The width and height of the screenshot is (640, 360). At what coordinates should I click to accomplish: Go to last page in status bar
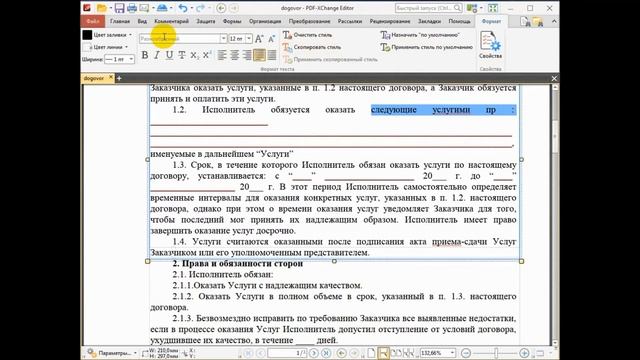(326, 353)
